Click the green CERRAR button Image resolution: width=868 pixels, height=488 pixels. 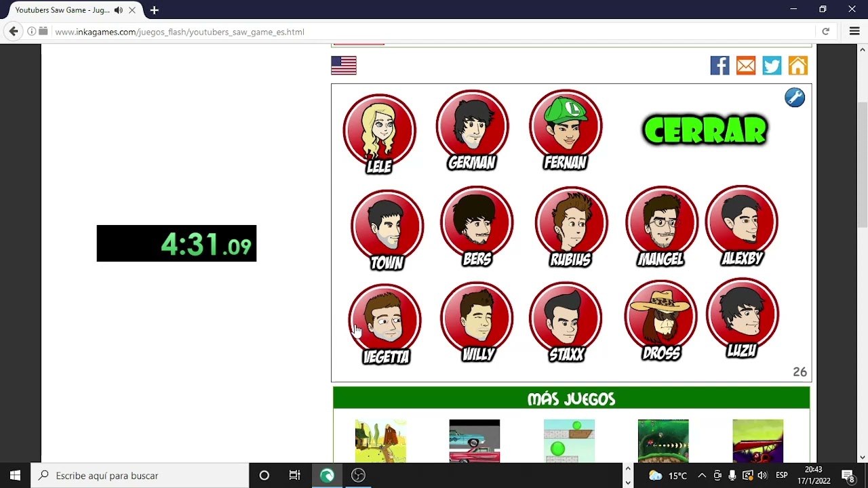705,131
